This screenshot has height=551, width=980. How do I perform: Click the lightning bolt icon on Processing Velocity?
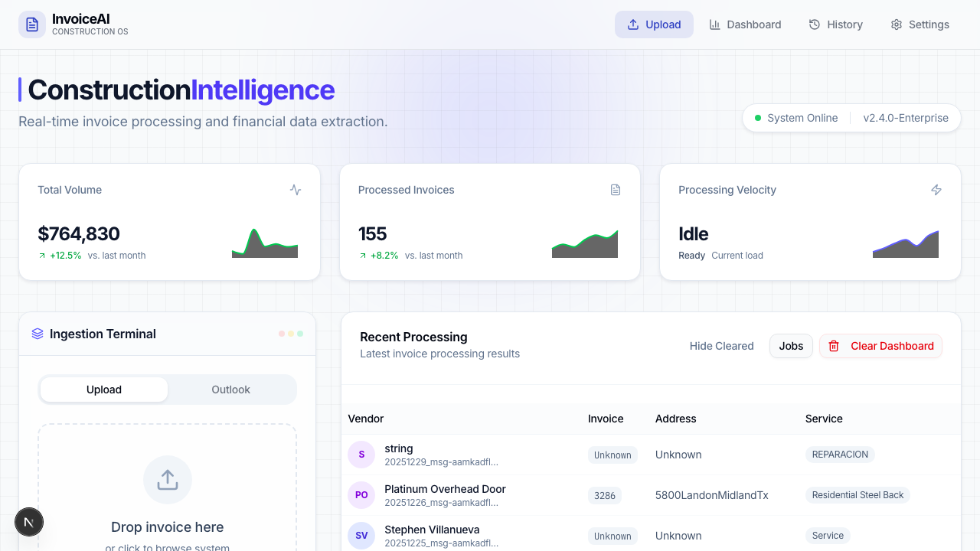click(936, 190)
